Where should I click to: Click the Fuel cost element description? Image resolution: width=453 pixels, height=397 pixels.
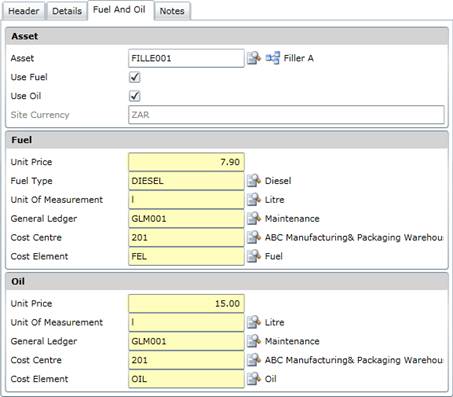pyautogui.click(x=274, y=256)
